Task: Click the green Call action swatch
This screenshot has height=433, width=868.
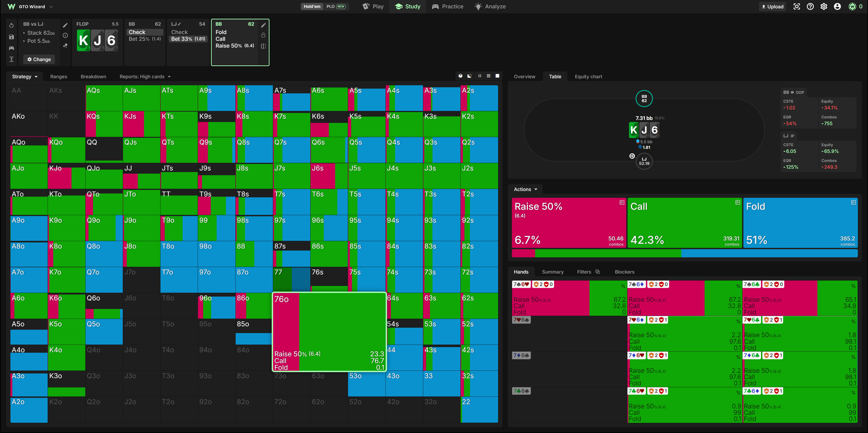Action: pos(685,223)
